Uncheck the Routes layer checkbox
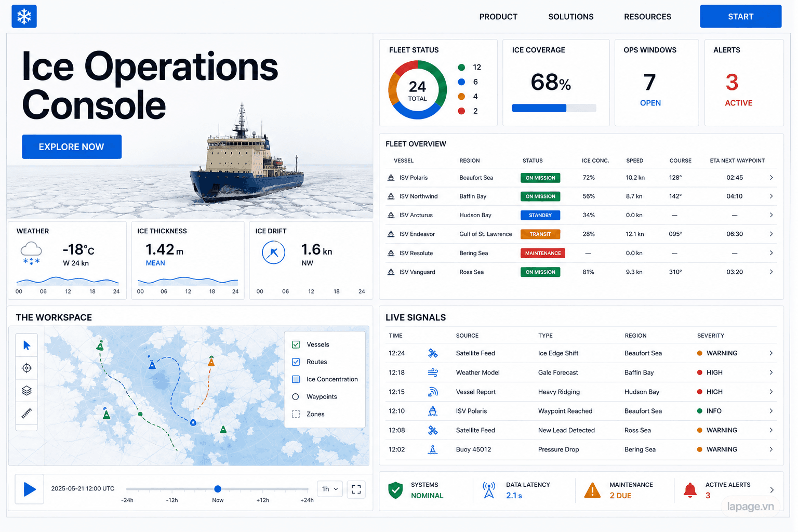This screenshot has width=798, height=532. (296, 362)
